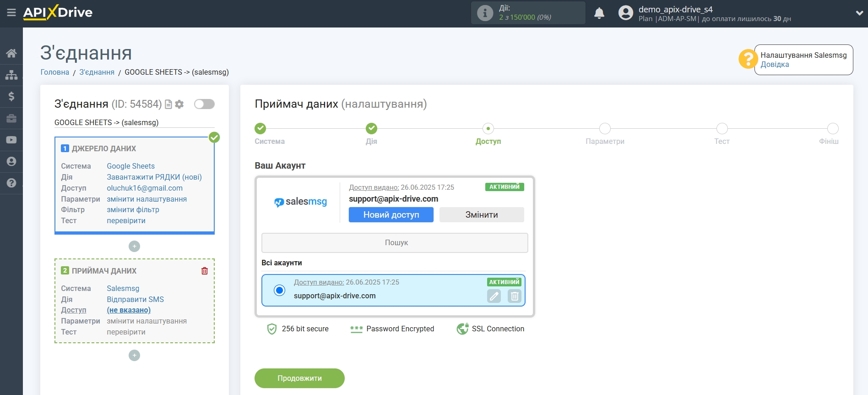Click 256 bit secure shield icon

(272, 329)
